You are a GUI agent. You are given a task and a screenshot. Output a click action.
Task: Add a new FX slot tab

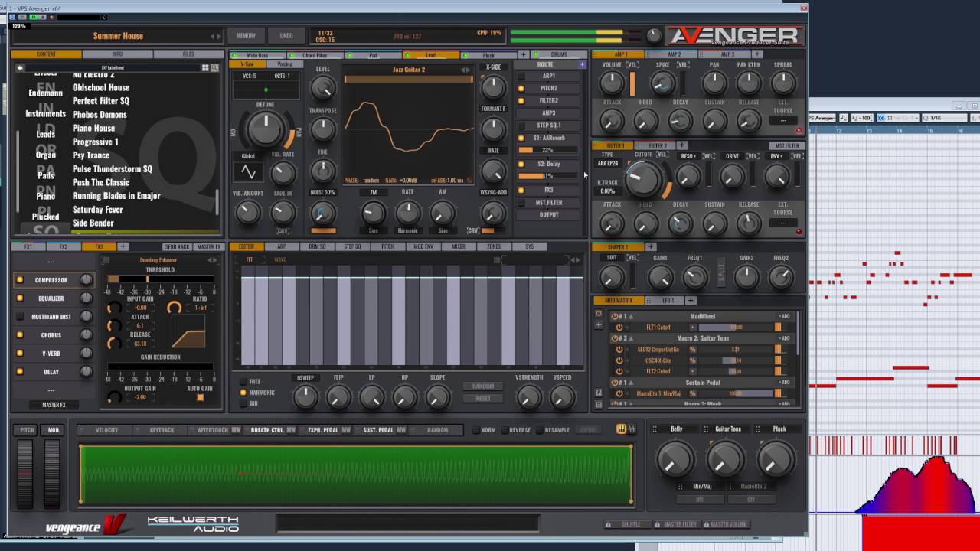coord(122,246)
